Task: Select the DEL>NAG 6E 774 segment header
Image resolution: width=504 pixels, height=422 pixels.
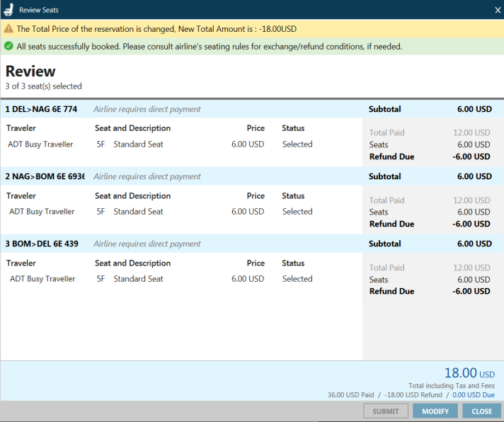Action: click(41, 109)
